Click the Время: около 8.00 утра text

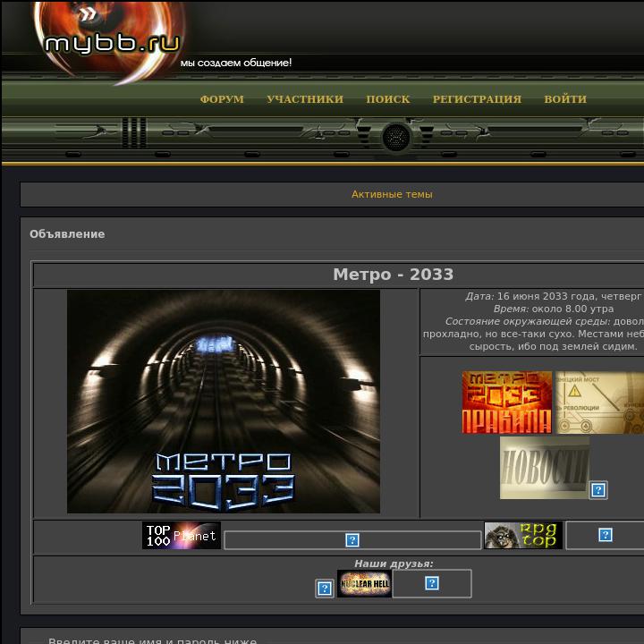click(x=554, y=309)
